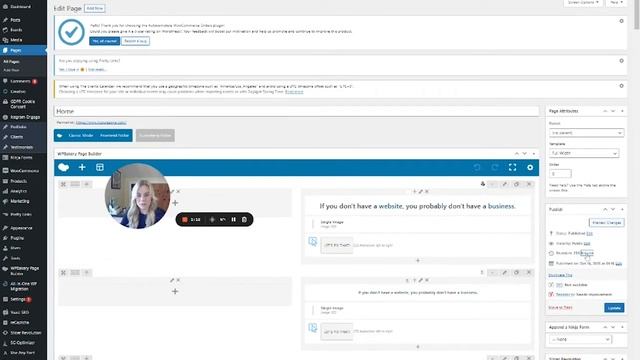Edit the first row with pencil icon
The height and width of the screenshot is (360, 640).
click(x=504, y=184)
